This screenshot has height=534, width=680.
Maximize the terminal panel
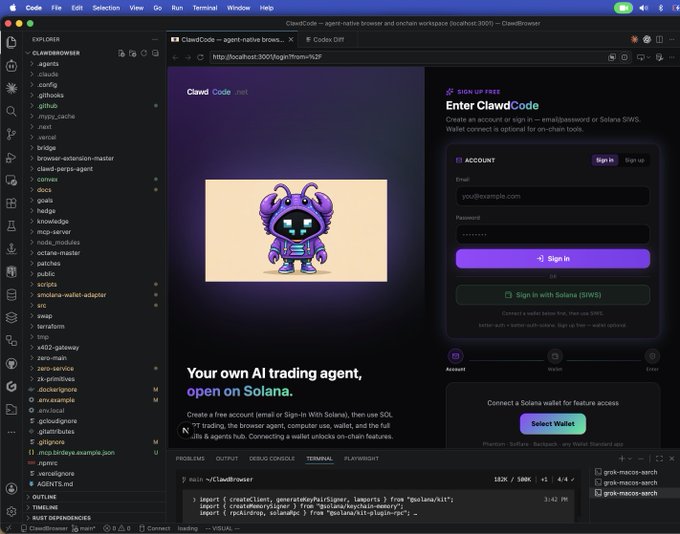click(659, 459)
